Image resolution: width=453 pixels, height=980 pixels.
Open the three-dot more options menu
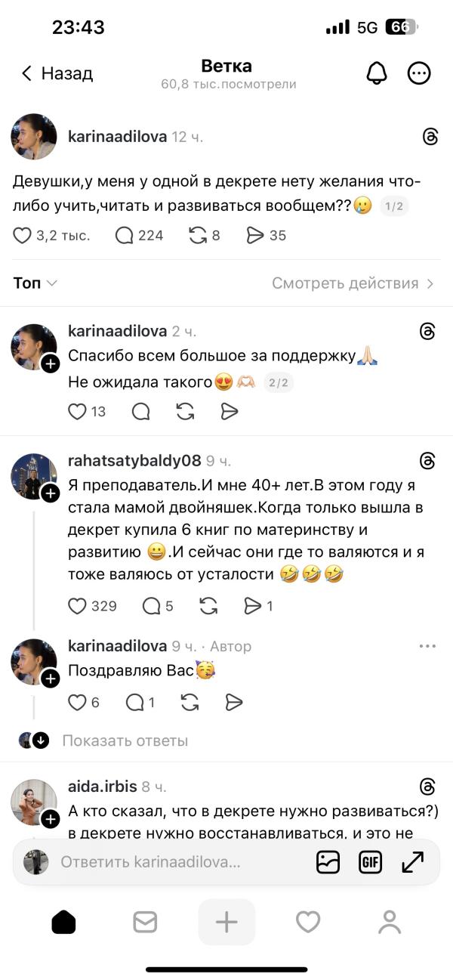tap(419, 73)
